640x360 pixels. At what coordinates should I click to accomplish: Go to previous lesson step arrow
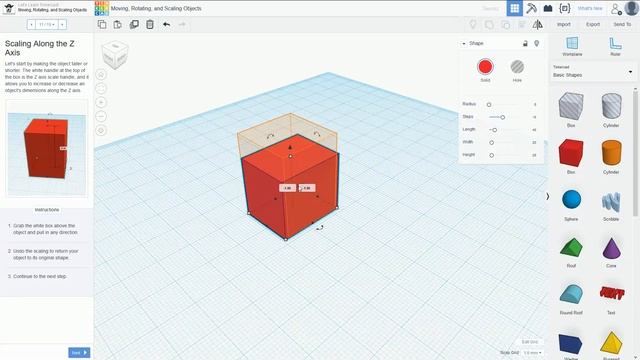[x=31, y=24]
